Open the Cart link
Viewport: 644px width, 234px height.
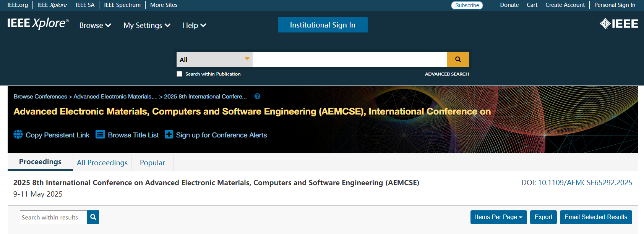pyautogui.click(x=532, y=5)
